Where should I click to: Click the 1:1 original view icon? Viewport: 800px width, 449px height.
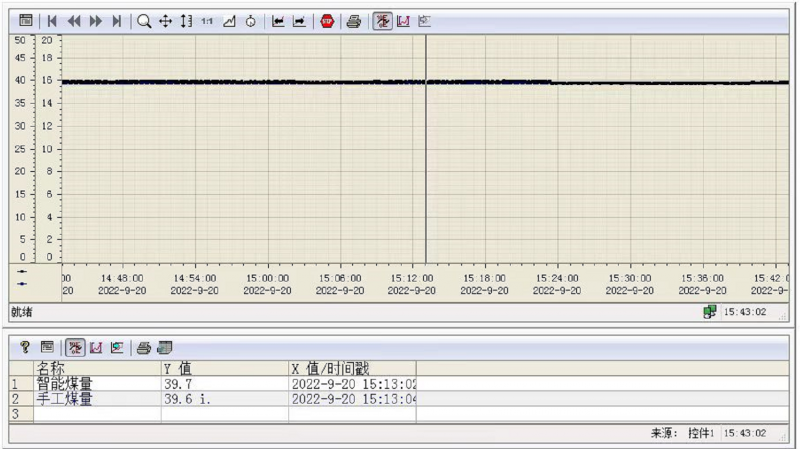tap(207, 21)
